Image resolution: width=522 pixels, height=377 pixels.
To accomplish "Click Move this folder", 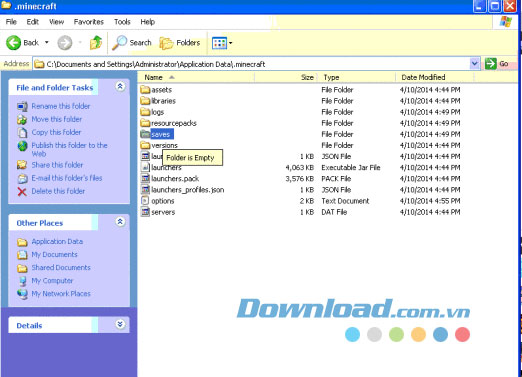I will coord(57,119).
